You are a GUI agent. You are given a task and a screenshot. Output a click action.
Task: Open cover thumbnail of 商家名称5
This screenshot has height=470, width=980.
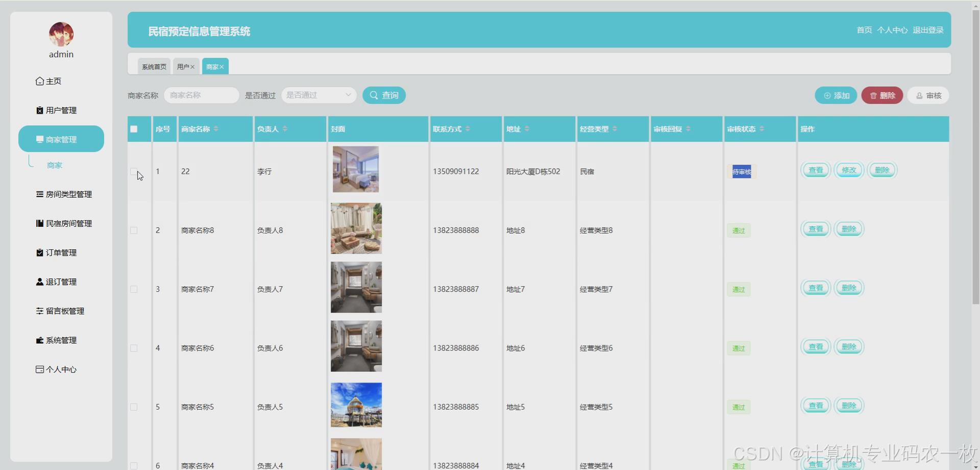356,405
